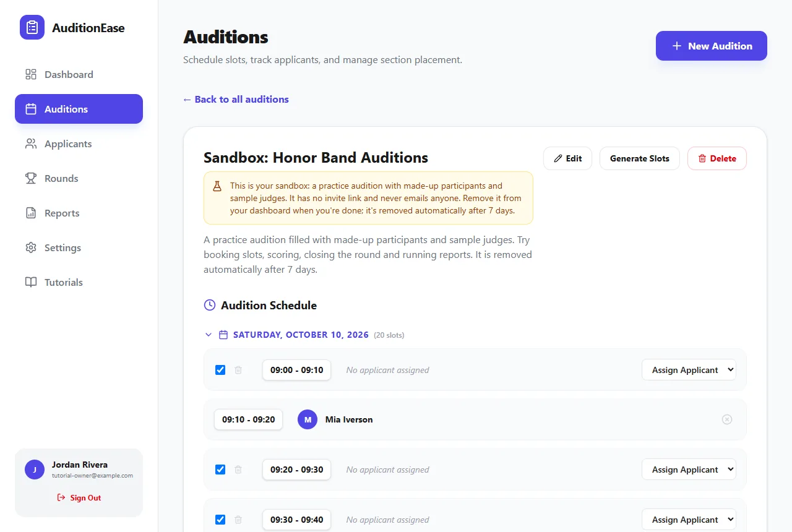792x532 pixels.
Task: Open Reports from the sidebar
Action: click(x=79, y=213)
